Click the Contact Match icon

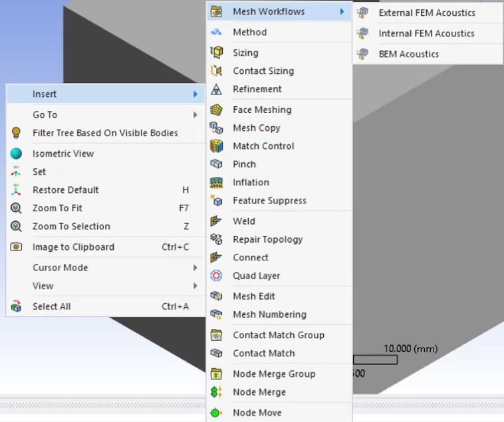coord(216,354)
